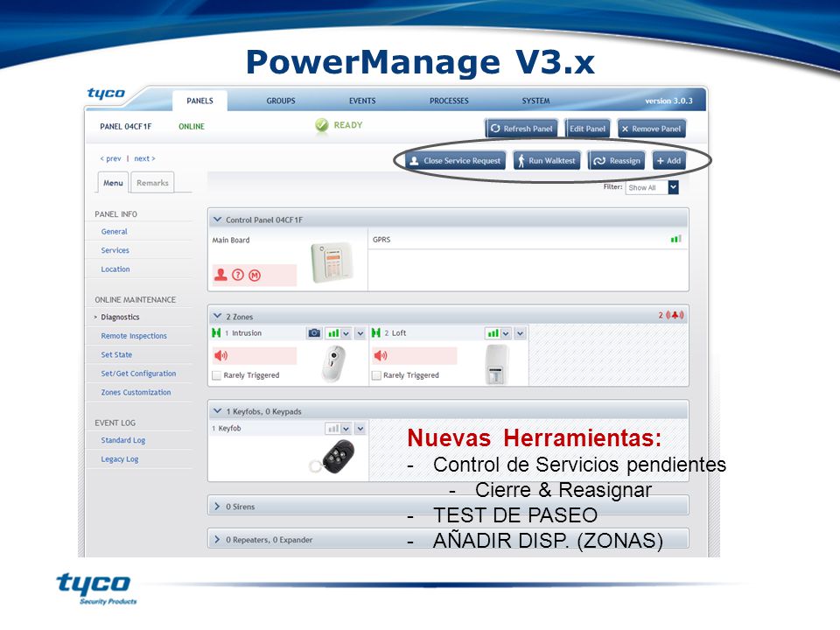Viewport: 840px width, 630px height.
Task: Collapse the Keyfobs and Keypads section
Action: [218, 411]
